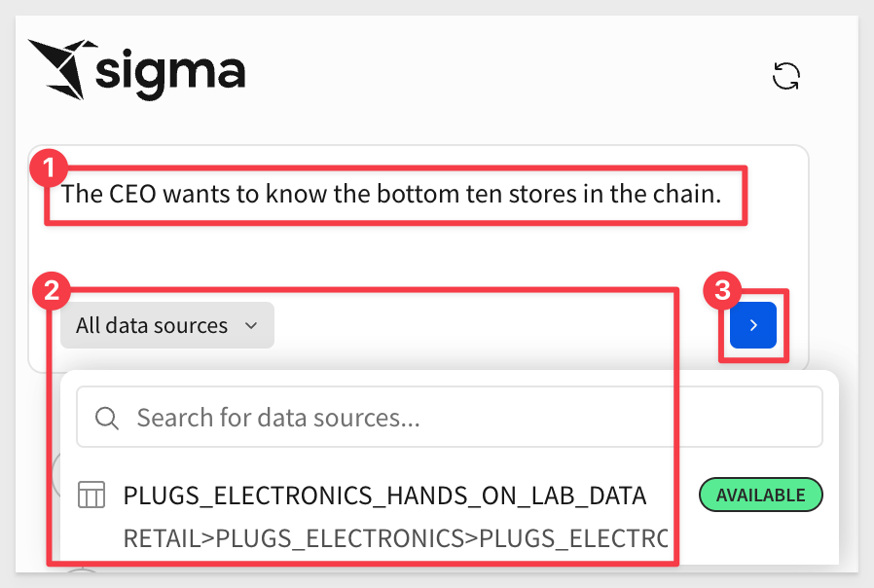The height and width of the screenshot is (588, 874).
Task: Click the red number 1 annotation badge
Action: [x=48, y=166]
